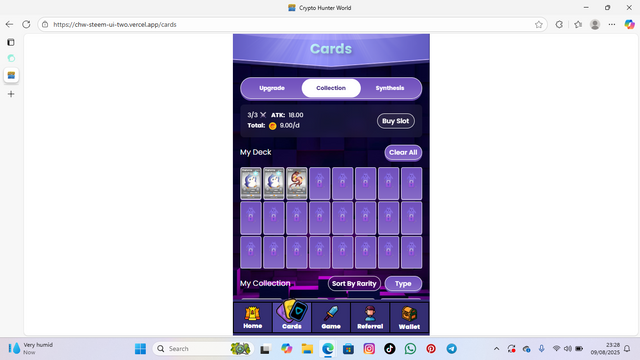Open notifications bell in system tray

pos(627,349)
